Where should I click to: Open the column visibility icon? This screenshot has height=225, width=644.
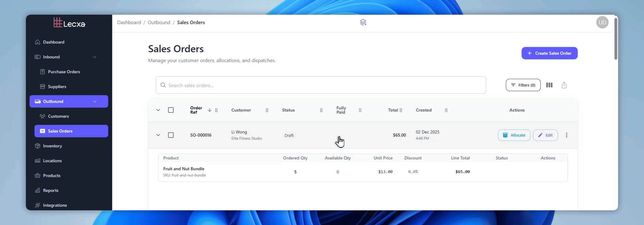coord(549,85)
